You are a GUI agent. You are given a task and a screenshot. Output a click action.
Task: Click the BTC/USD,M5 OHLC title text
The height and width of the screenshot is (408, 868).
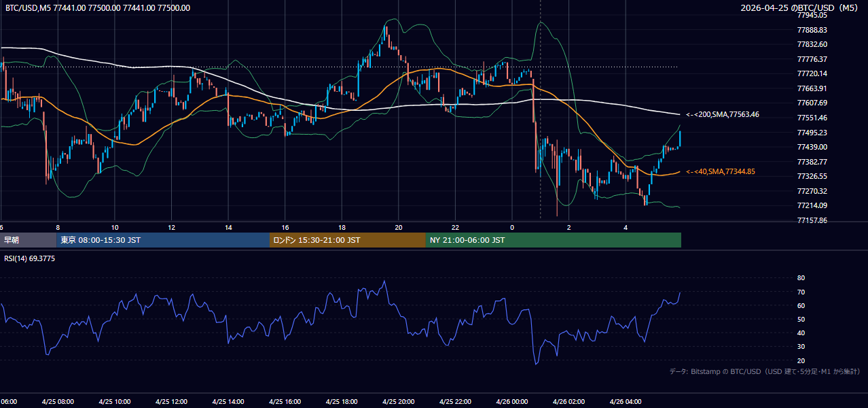(98, 7)
